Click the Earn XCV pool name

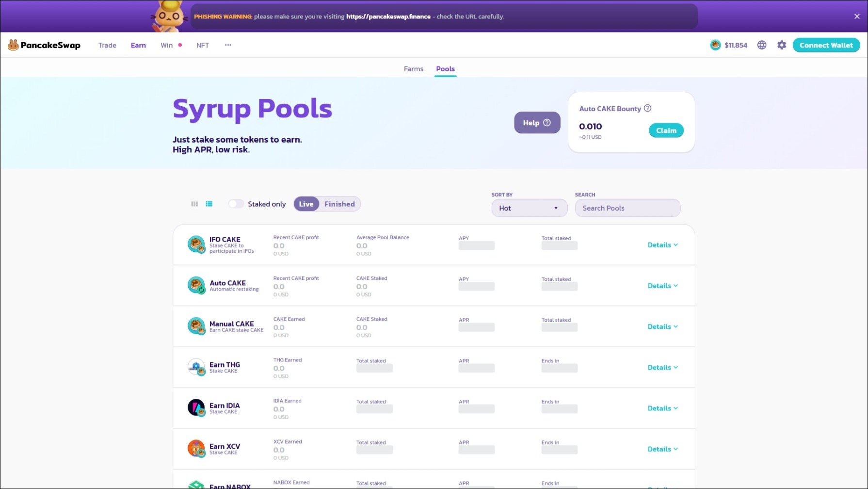225,446
